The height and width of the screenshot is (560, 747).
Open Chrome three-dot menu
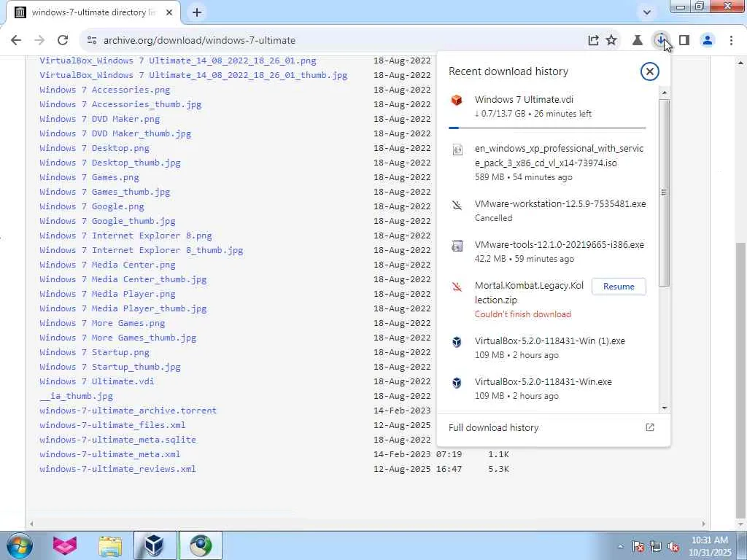[x=731, y=41]
